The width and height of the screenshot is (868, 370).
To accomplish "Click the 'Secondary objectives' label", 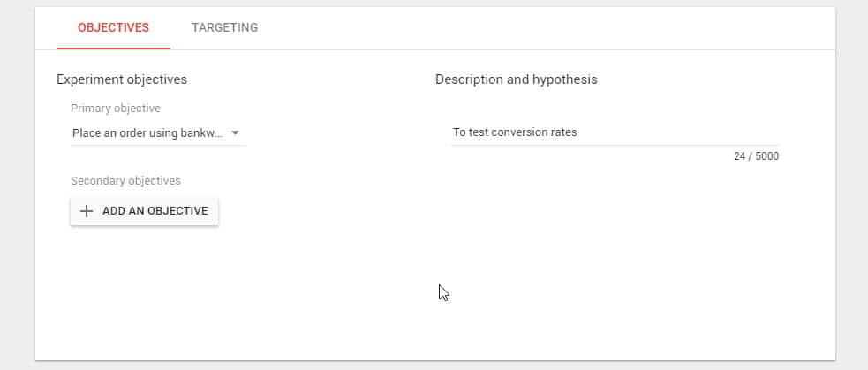I will pos(125,181).
